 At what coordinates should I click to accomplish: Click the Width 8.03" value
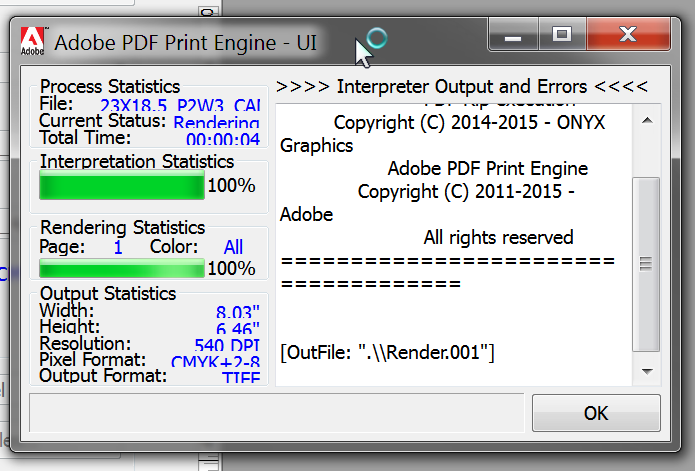(x=238, y=312)
